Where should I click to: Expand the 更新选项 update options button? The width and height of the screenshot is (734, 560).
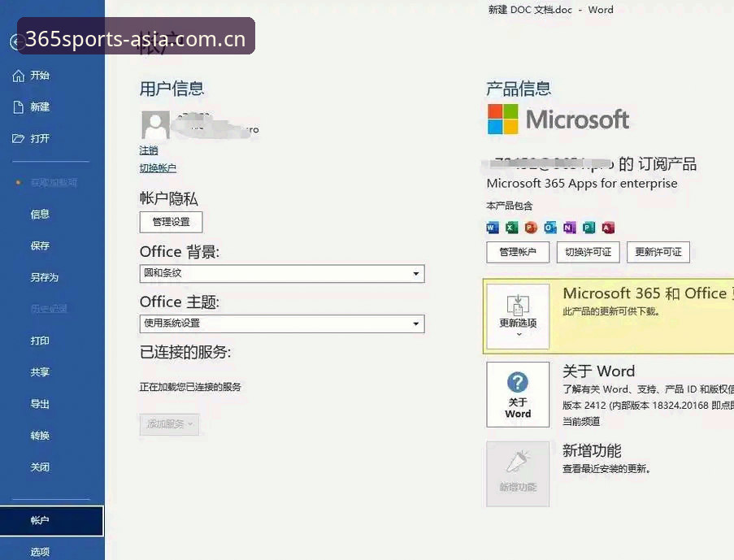click(518, 316)
